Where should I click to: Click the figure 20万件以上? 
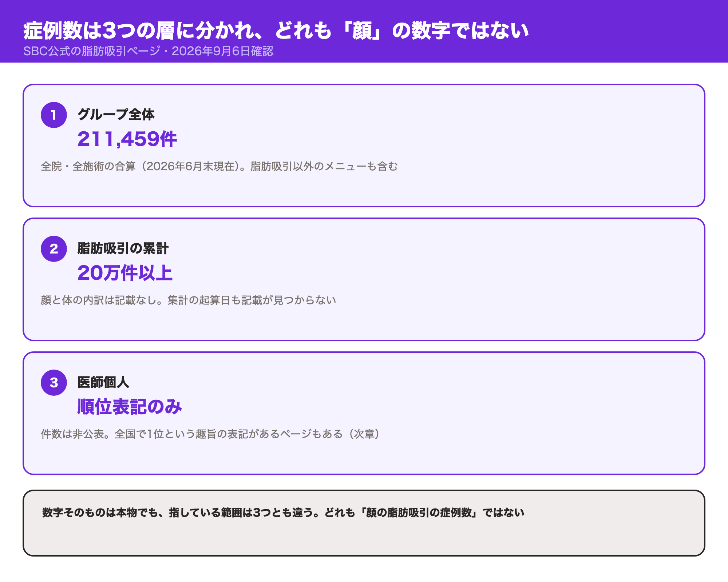point(125,273)
